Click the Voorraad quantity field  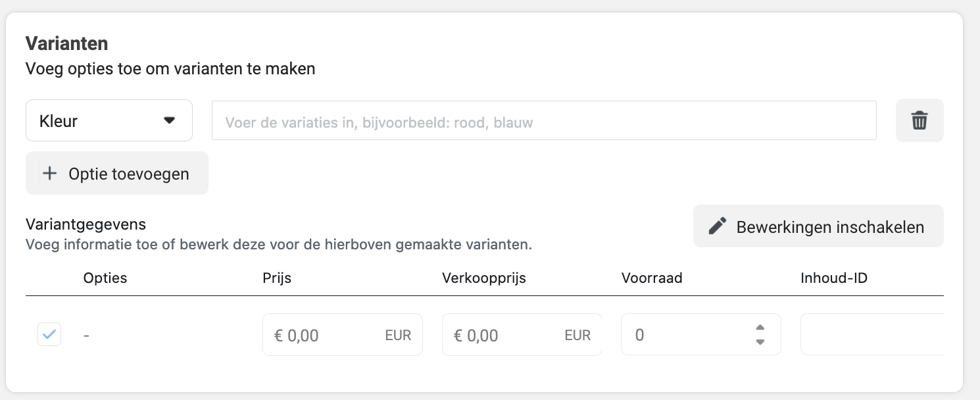(701, 334)
